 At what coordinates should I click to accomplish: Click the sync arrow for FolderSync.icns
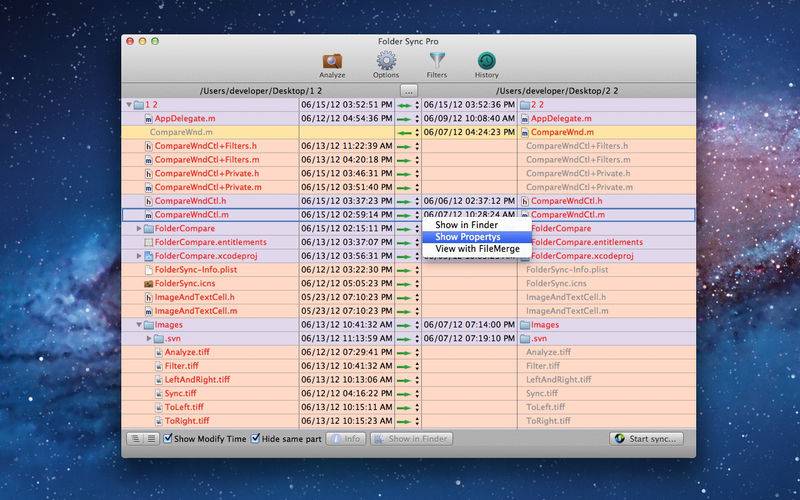pyautogui.click(x=404, y=284)
